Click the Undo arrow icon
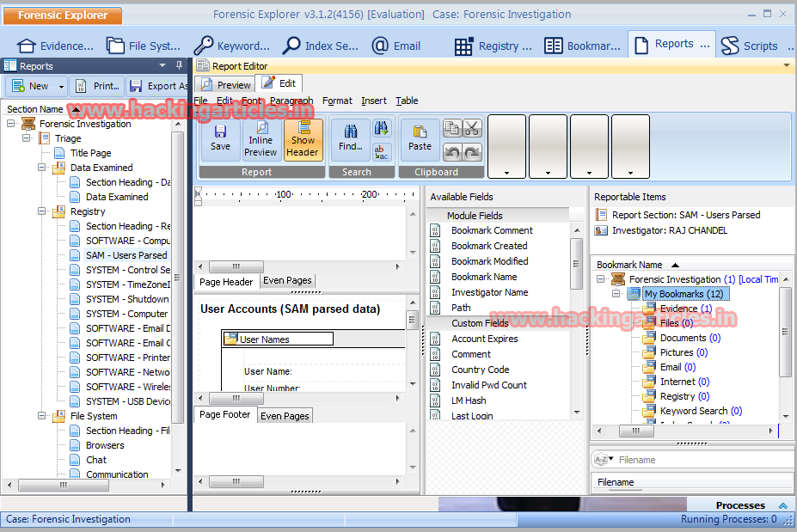Screen dimensions: 797x532 [x=452, y=152]
